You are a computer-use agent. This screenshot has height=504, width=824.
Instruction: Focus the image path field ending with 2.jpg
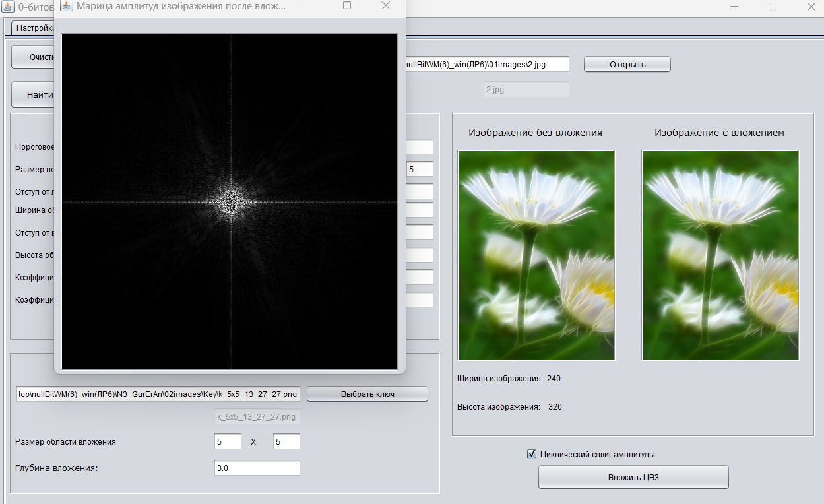487,64
